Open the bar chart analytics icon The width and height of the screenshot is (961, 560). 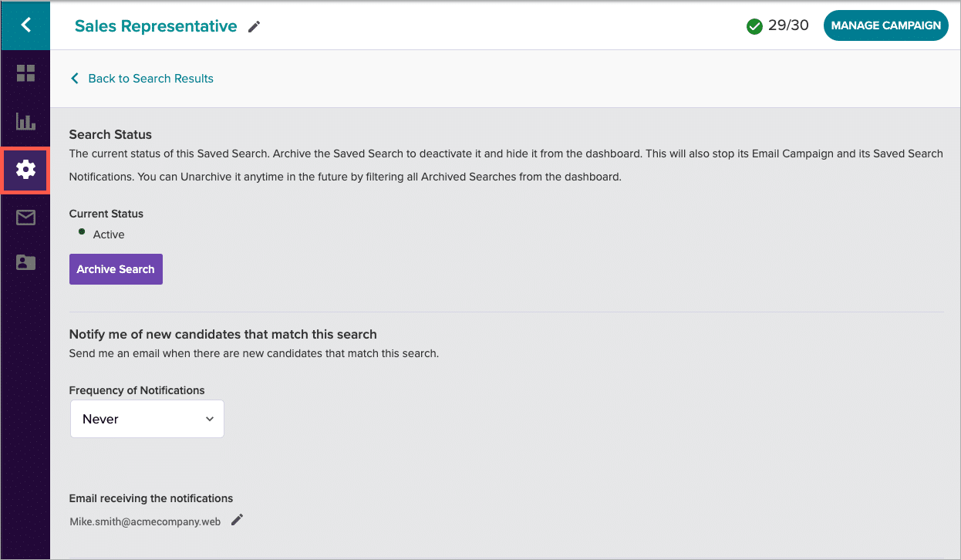pos(25,121)
